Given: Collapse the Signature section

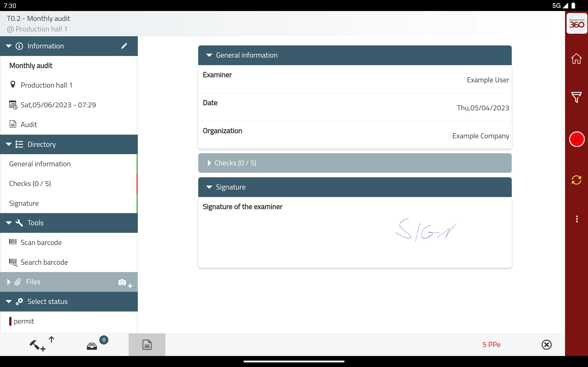Looking at the screenshot, I should point(209,187).
